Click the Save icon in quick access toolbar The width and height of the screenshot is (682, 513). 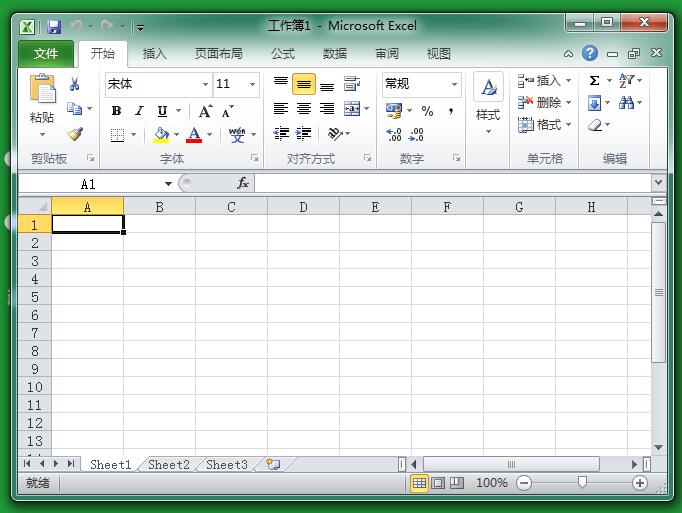[54, 26]
